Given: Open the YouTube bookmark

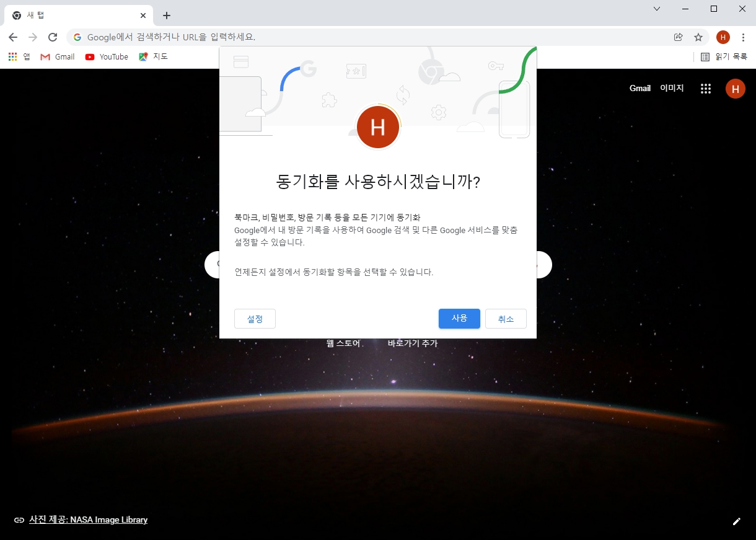Looking at the screenshot, I should tap(107, 56).
